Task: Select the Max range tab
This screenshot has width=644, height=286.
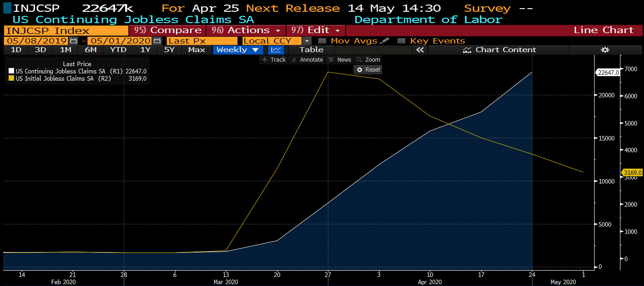Action: (x=197, y=50)
